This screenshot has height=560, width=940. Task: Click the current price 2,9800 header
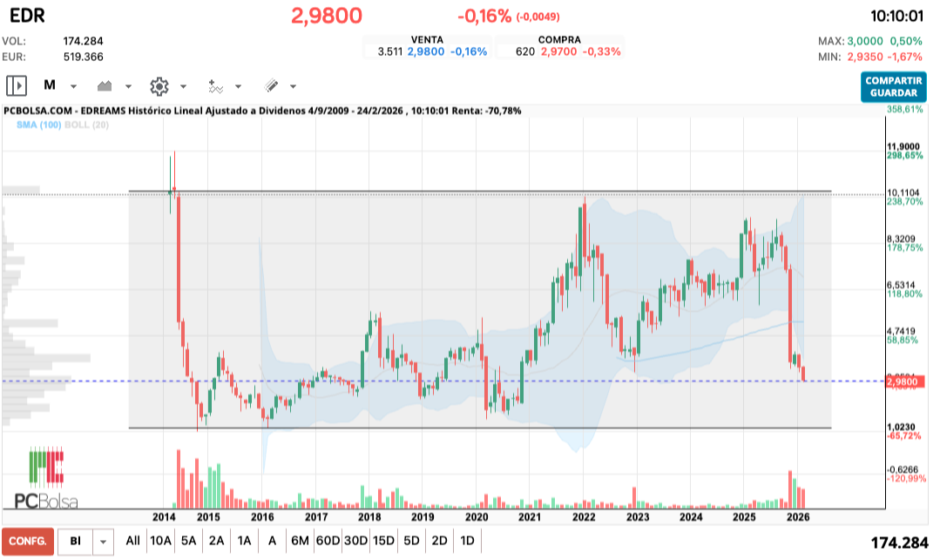(327, 16)
